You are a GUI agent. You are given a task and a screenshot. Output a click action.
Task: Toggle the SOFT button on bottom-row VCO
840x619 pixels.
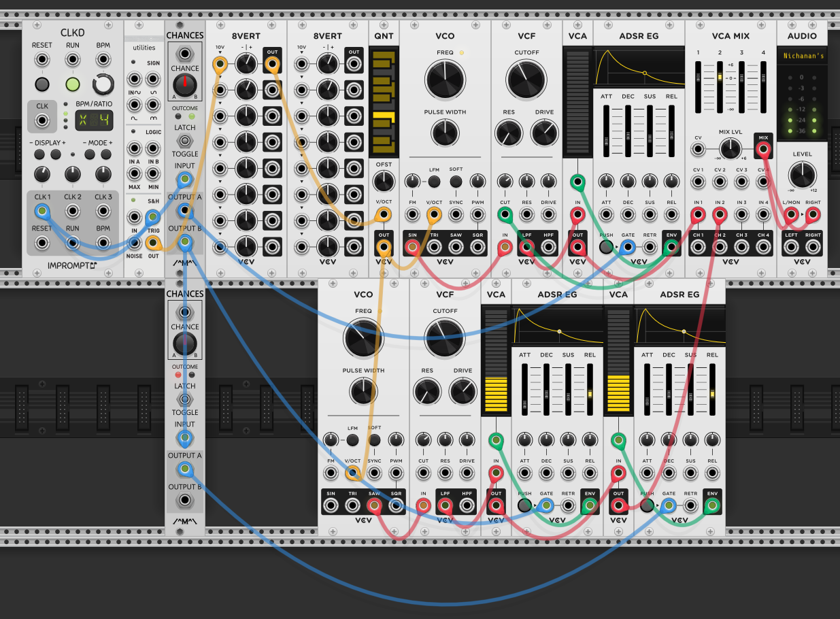coord(374,440)
